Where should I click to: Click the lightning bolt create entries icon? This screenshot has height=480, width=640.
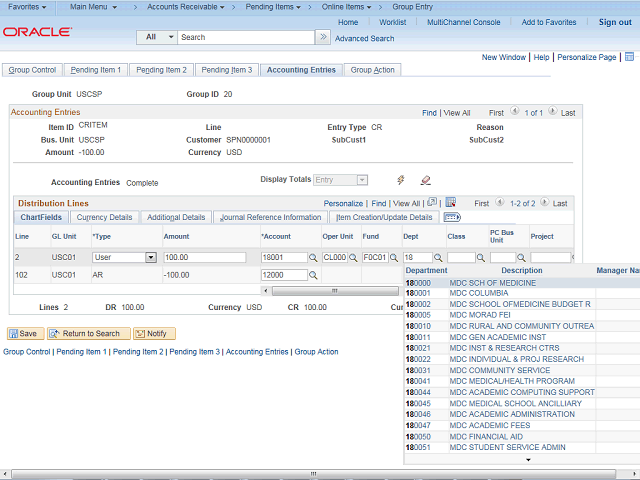(x=401, y=180)
